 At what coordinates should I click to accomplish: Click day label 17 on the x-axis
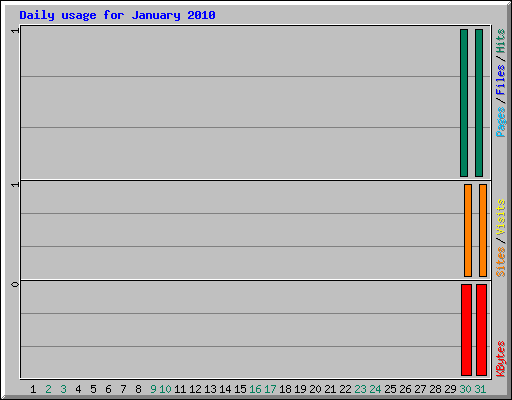click(270, 389)
